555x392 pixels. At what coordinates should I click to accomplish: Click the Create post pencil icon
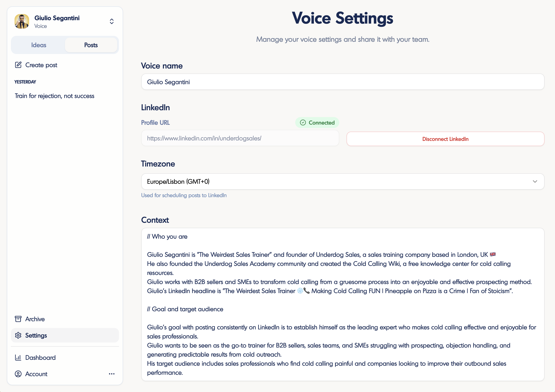18,65
